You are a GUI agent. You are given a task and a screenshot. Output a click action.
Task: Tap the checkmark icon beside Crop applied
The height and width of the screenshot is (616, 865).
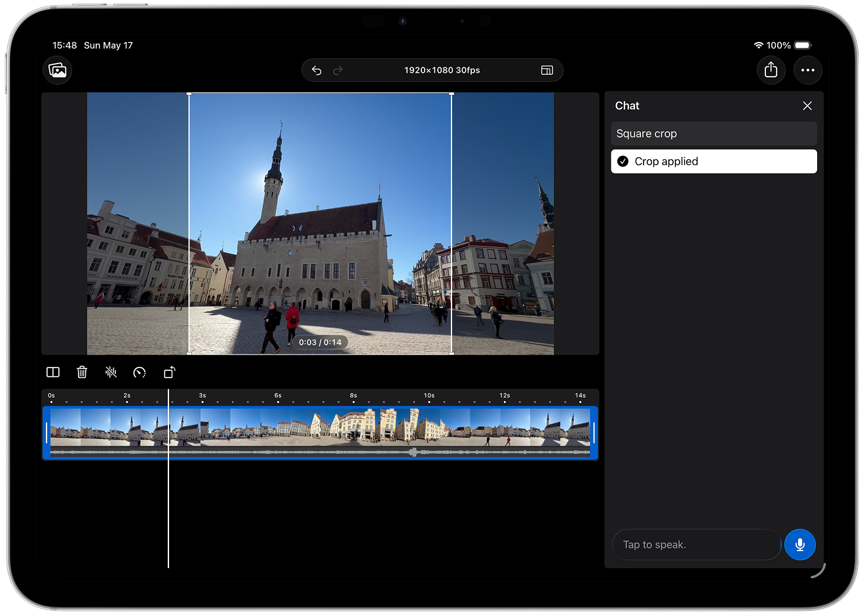click(623, 161)
